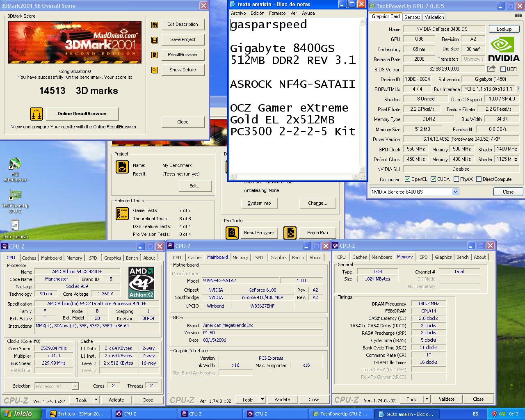Screen dimensions: 525x420
Task: Open the Ayuda menu in Bloc de notas
Action: (308, 13)
